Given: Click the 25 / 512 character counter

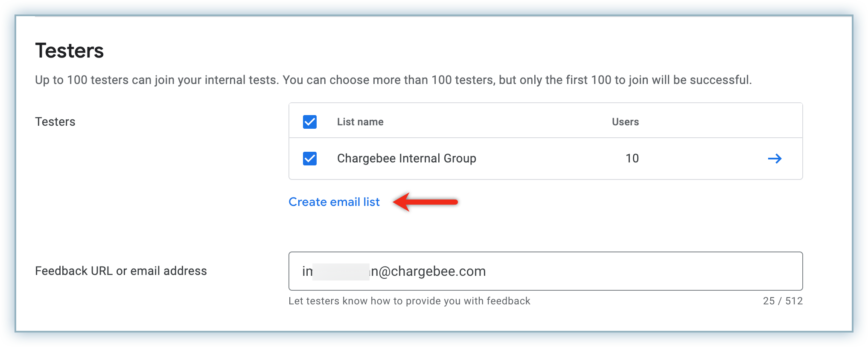Looking at the screenshot, I should click(782, 301).
